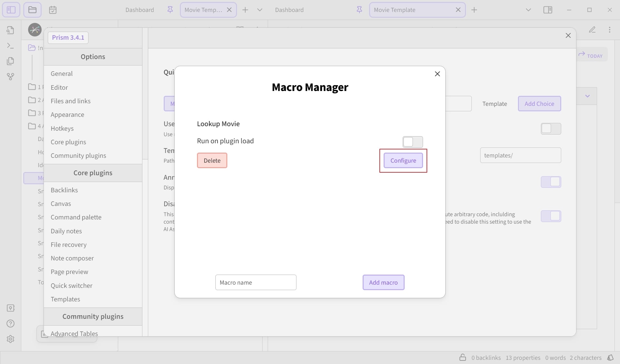The image size is (620, 364).
Task: Open command palette icon in ribbon
Action: [x=10, y=46]
